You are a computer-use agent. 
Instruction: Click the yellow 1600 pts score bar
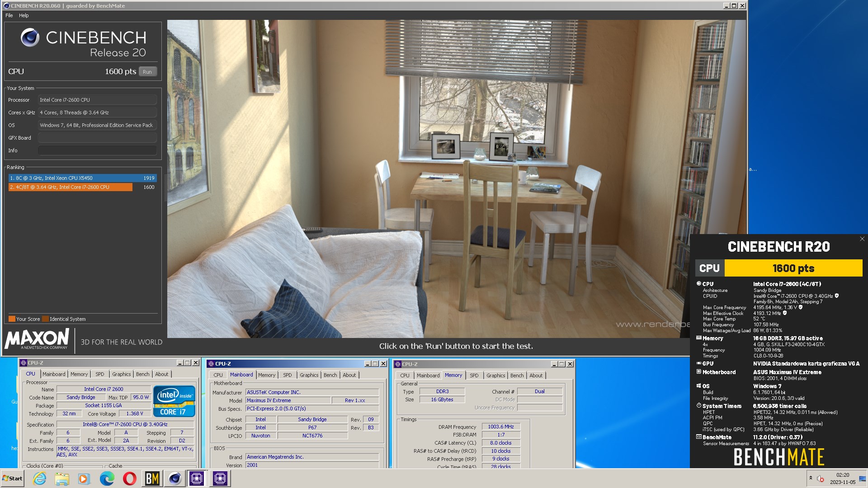793,268
